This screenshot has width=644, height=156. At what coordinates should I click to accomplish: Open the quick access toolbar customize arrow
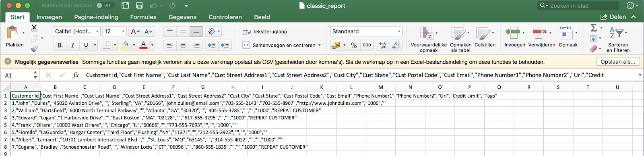point(186,6)
